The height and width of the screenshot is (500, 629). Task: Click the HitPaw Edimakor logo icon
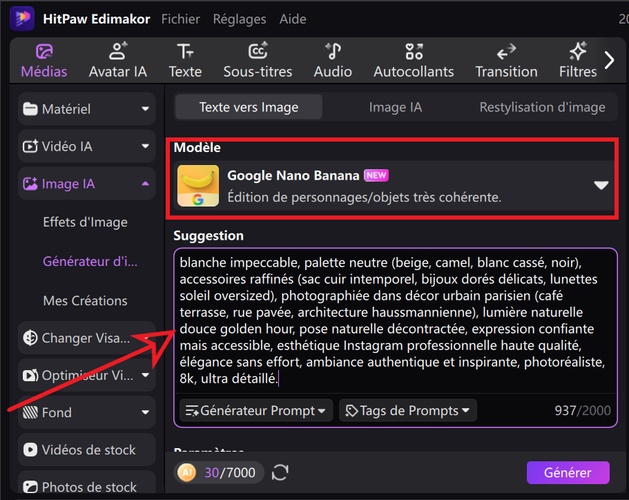click(22, 18)
